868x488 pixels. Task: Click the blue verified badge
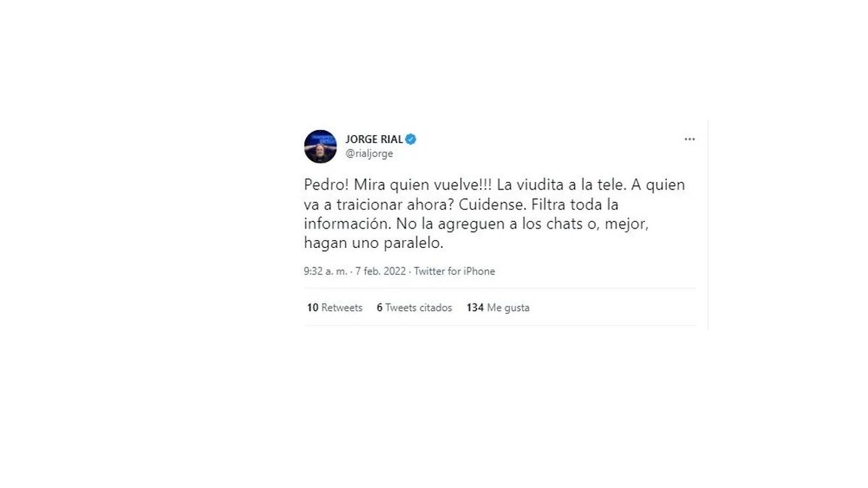[410, 140]
